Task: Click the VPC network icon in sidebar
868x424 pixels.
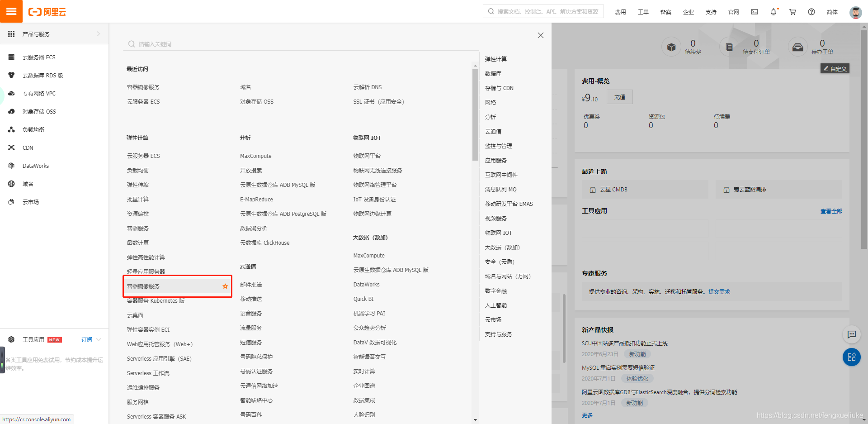Action: click(11, 93)
